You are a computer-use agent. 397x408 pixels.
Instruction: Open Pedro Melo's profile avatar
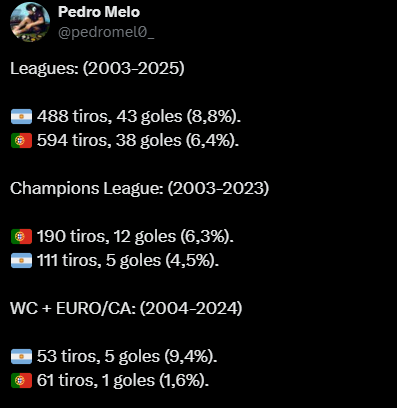(x=30, y=22)
